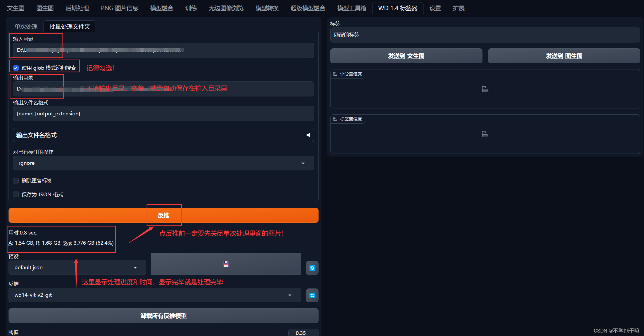Viewport: 644px width, 336px height.
Task: Click the 评分置信度 label icon
Action: (x=335, y=74)
